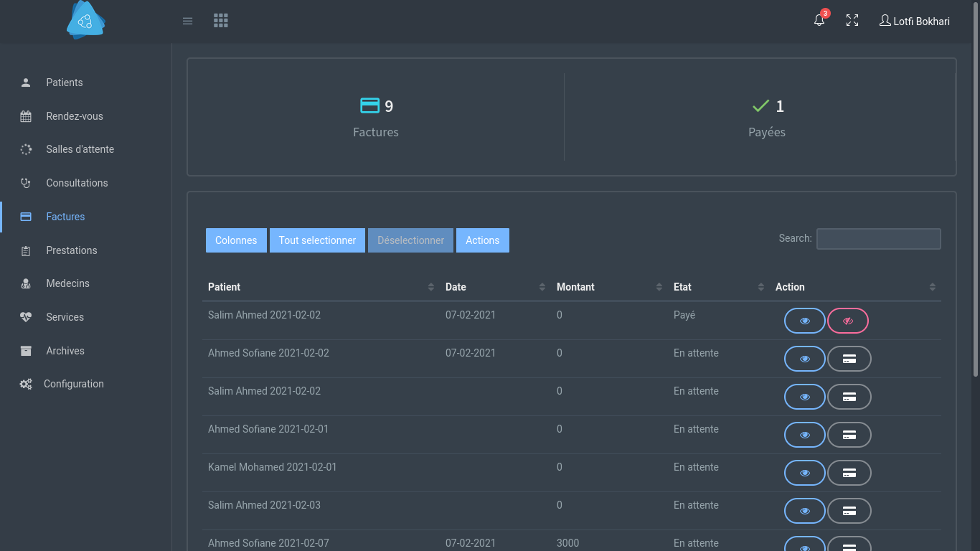This screenshot has height=551, width=980.
Task: Open the apps grid icon
Action: 221,21
